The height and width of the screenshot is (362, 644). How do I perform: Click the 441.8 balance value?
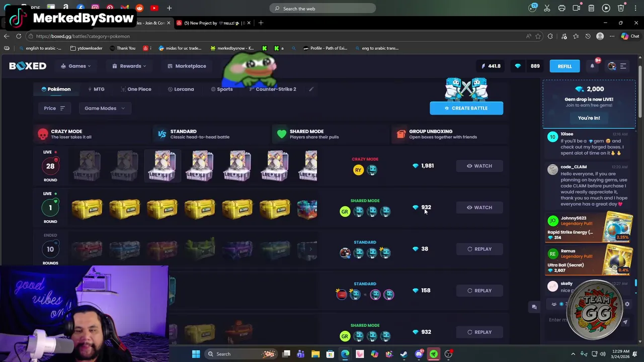coord(494,66)
